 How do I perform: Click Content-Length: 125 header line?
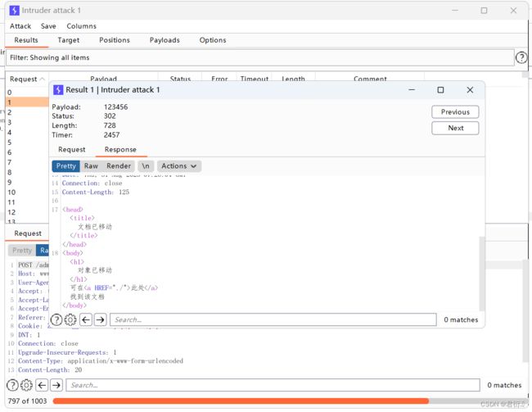pos(96,192)
